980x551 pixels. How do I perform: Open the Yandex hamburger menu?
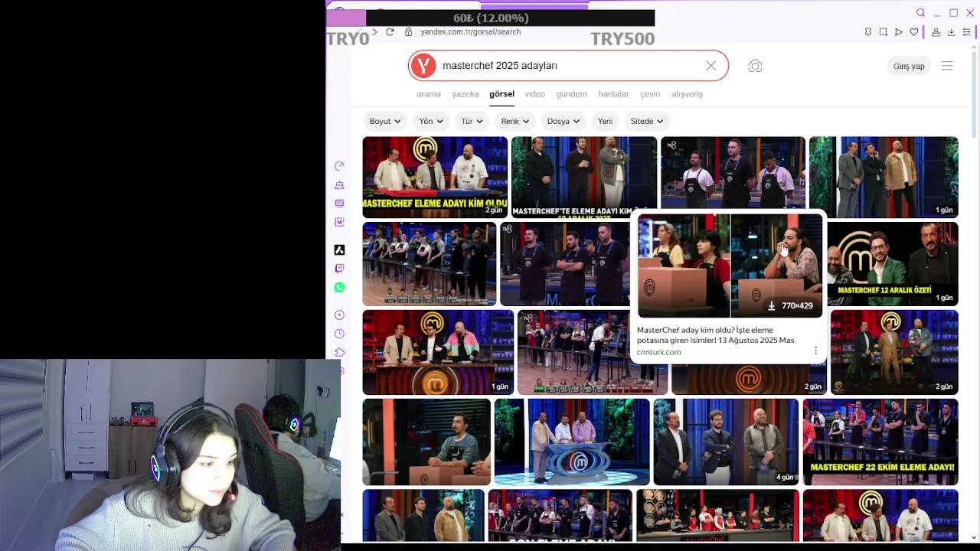coord(947,66)
